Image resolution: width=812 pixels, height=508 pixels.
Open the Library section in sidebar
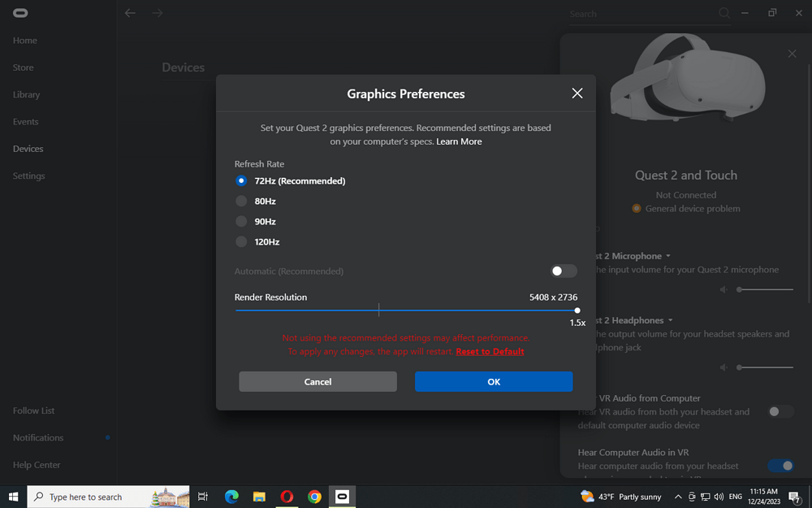[x=27, y=94]
